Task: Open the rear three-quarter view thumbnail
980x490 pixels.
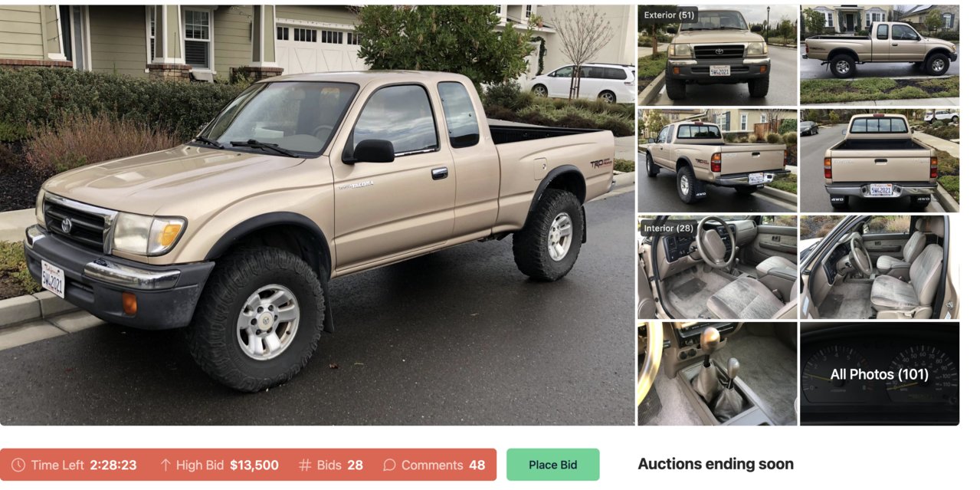Action: pyautogui.click(x=717, y=160)
